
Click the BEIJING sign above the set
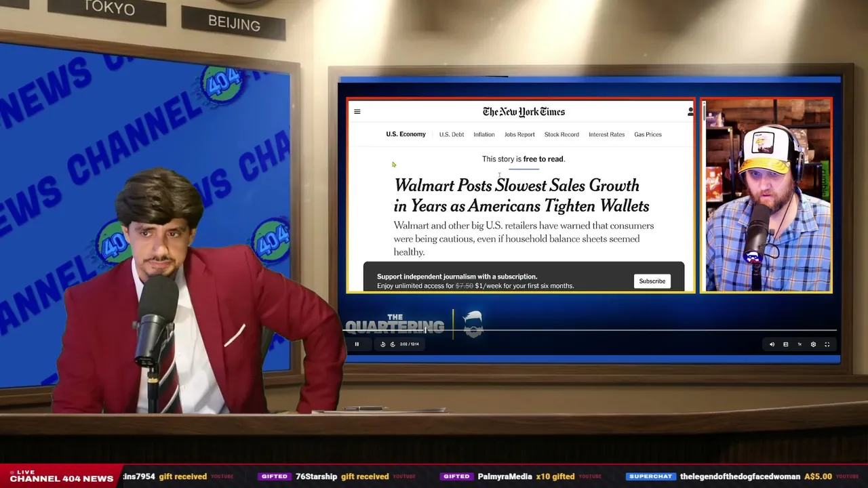pos(234,23)
